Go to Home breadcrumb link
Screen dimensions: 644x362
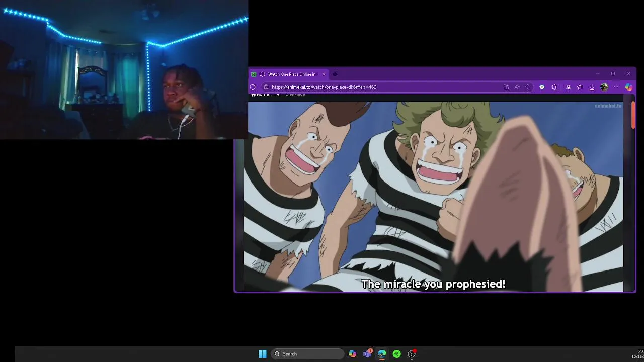pyautogui.click(x=260, y=94)
